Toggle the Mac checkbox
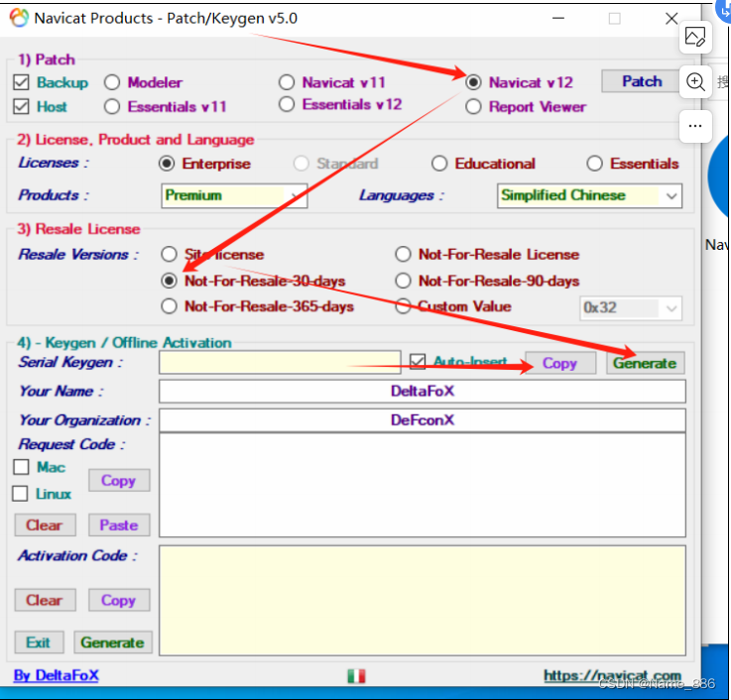The height and width of the screenshot is (700, 731). (x=22, y=467)
